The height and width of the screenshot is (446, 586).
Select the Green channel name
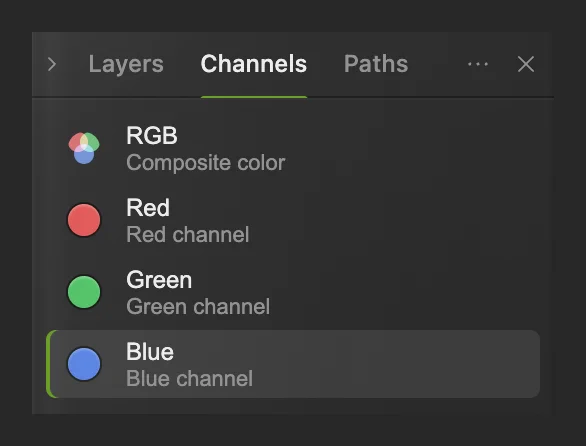click(159, 280)
